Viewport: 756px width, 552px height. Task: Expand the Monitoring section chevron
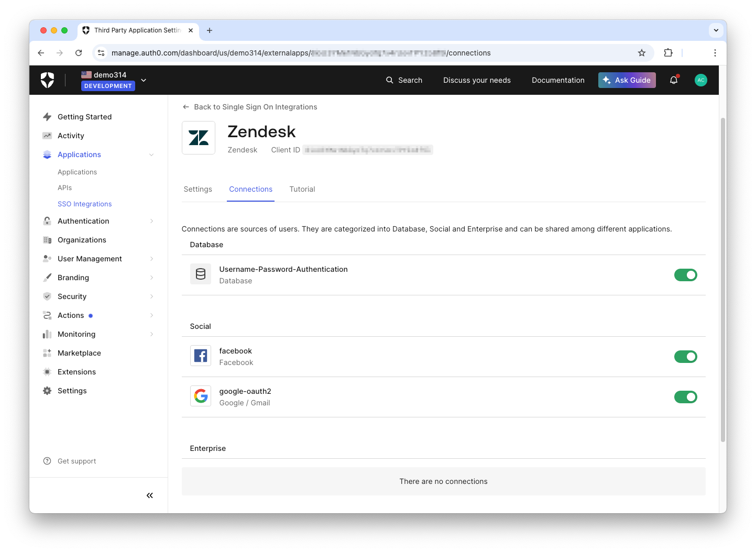[151, 334]
